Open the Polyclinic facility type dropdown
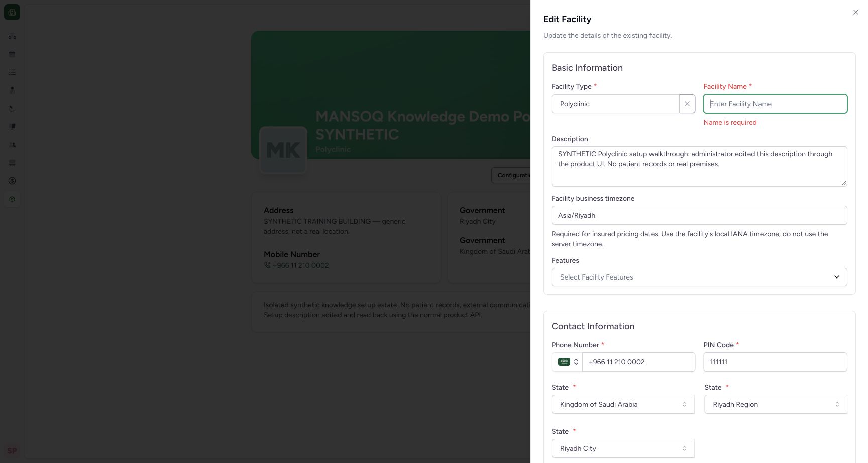The width and height of the screenshot is (868, 463). coord(615,104)
